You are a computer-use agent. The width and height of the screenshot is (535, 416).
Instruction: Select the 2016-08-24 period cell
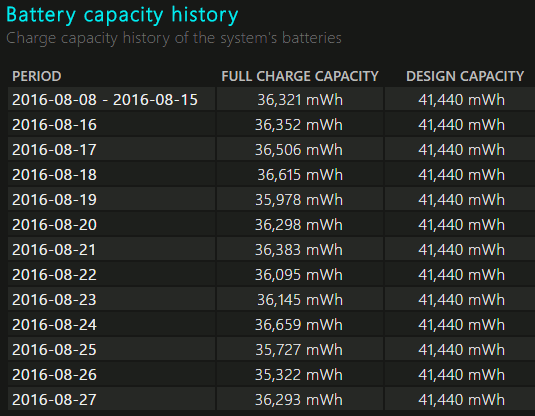click(x=112, y=324)
